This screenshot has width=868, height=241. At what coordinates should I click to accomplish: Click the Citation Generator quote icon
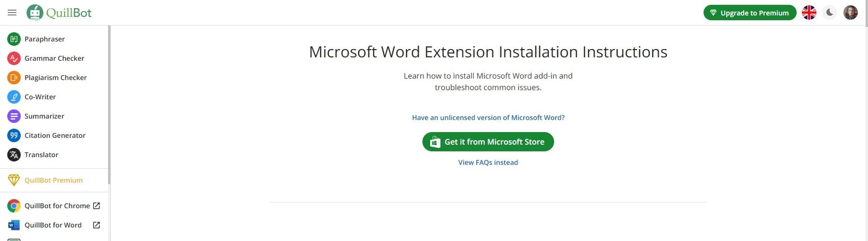(x=14, y=135)
